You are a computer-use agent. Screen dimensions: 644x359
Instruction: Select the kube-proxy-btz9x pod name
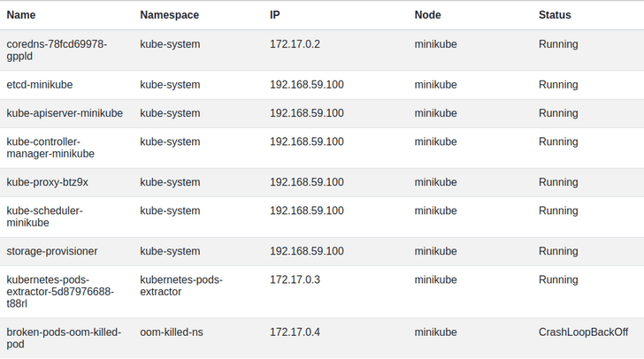point(48,182)
